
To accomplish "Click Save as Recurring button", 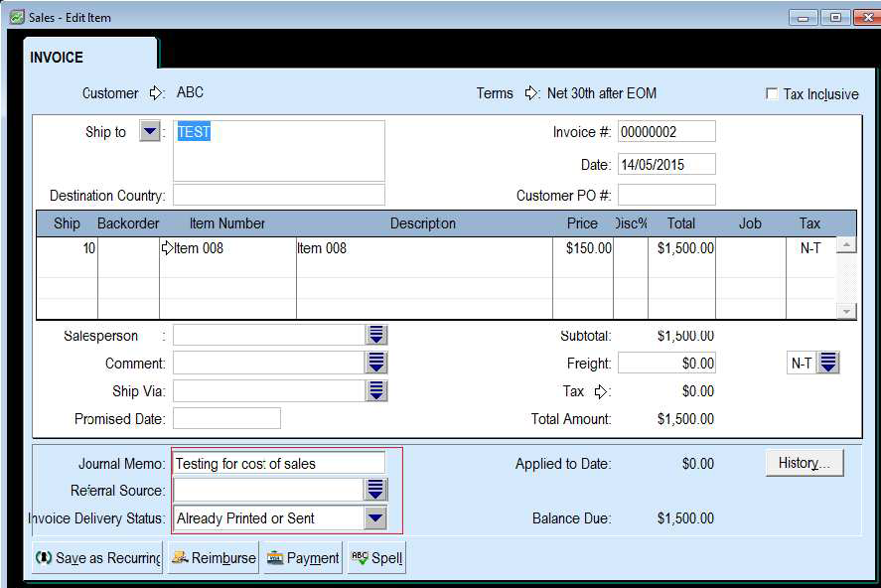I will click(97, 558).
